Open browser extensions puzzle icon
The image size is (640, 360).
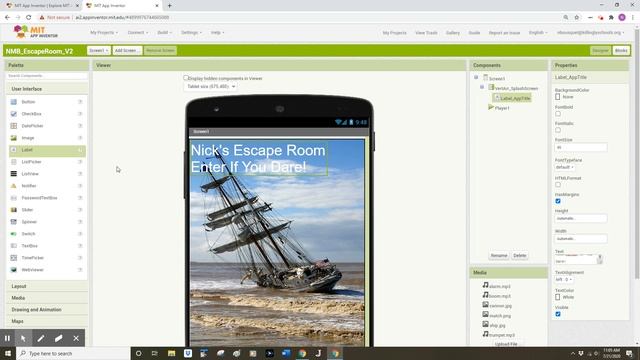click(x=611, y=18)
